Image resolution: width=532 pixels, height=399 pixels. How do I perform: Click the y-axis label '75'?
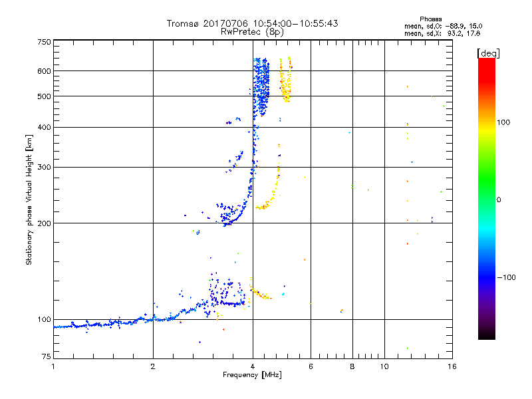tap(47, 356)
